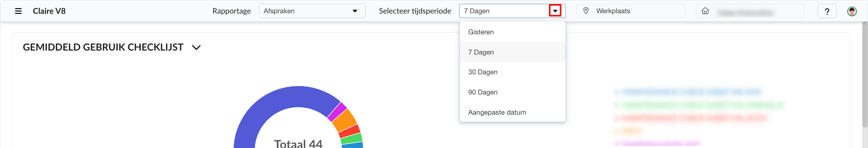Select Gisteren from the period list
Image resolution: width=868 pixels, height=148 pixels.
point(480,32)
